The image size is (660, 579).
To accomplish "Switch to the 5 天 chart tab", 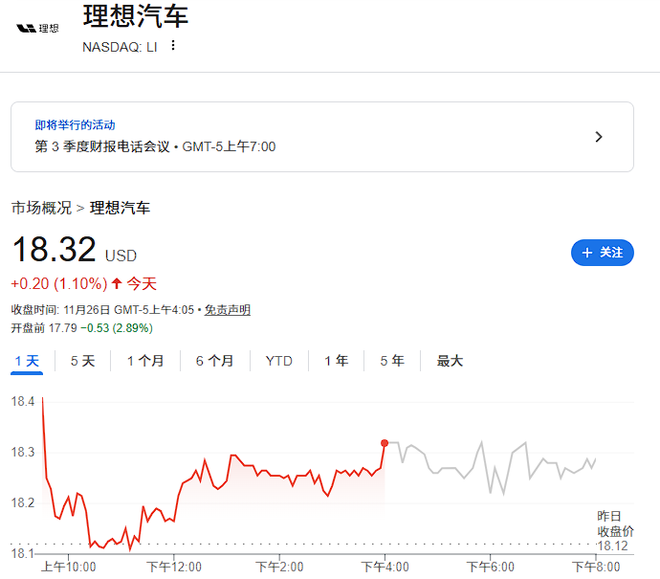I will coord(82,361).
